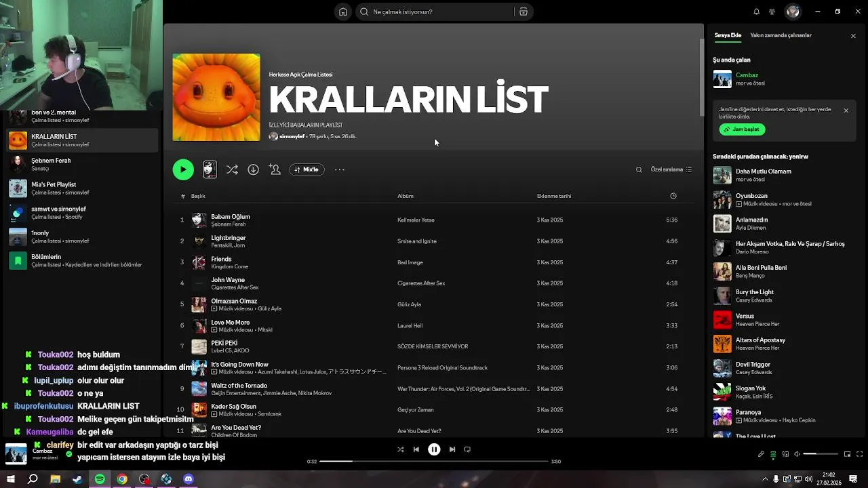Go to Spotify Home icon
868x488 pixels.
coord(343,12)
